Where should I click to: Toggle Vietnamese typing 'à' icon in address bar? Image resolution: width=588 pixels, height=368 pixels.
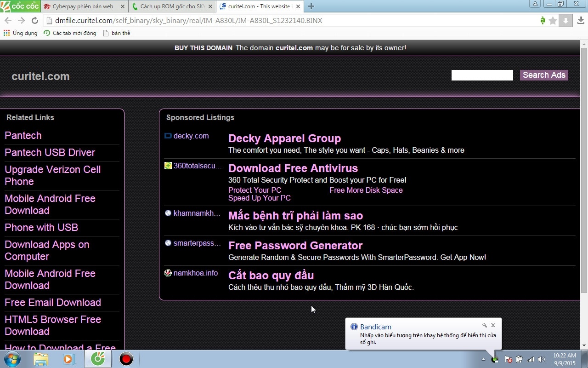543,21
